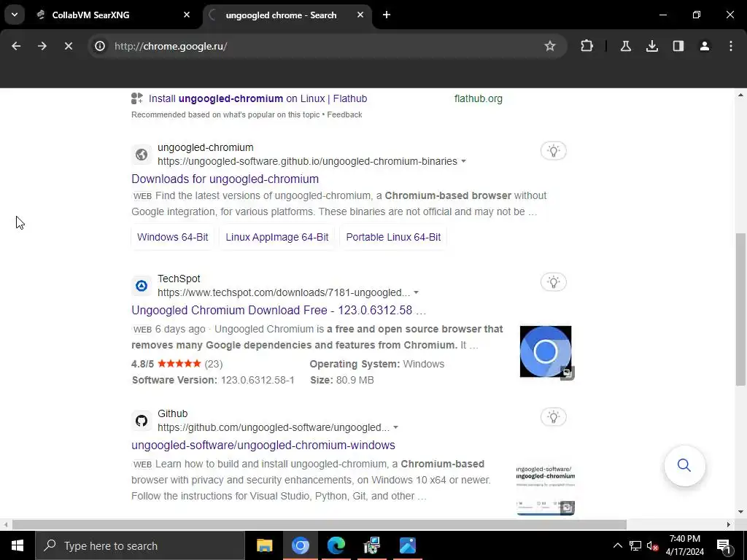Screen dimensions: 747x560
Task: Click the scroll right arrow at bottom
Action: pyautogui.click(x=728, y=525)
